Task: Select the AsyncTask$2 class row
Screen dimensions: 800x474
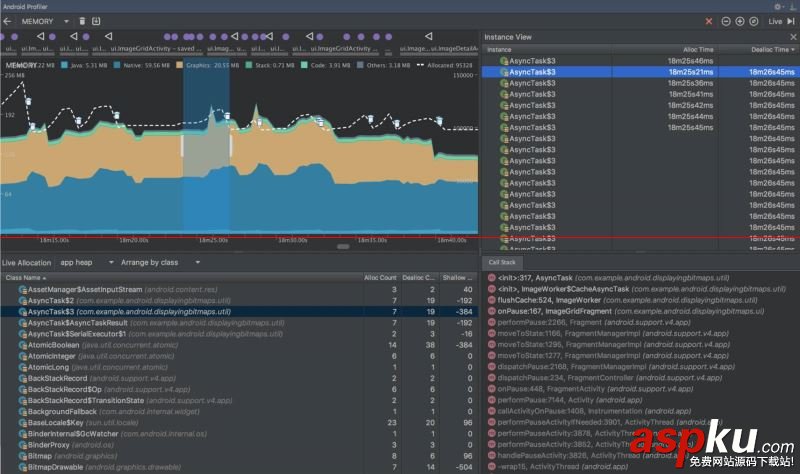Action: coord(239,301)
